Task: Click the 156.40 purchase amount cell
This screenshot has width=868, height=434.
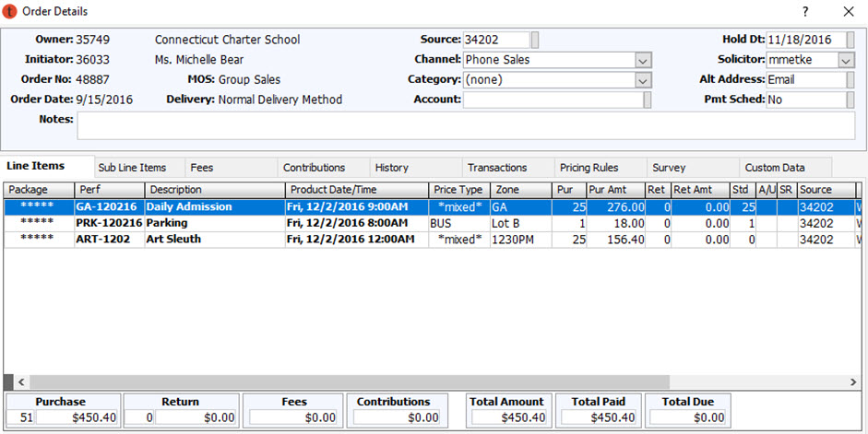Action: (x=616, y=240)
